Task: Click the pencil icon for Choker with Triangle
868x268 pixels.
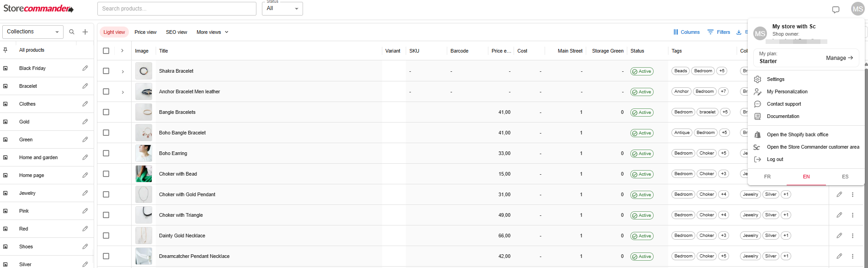Action: [839, 215]
